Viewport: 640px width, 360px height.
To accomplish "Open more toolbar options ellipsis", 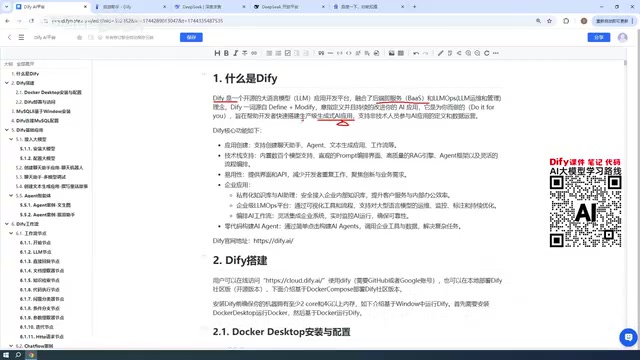I will [496, 53].
